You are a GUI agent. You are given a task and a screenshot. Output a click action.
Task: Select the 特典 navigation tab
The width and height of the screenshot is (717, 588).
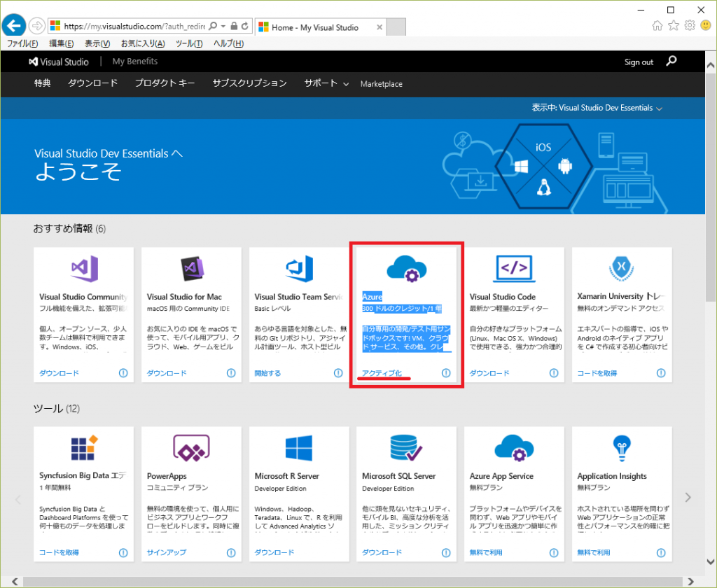pyautogui.click(x=42, y=83)
